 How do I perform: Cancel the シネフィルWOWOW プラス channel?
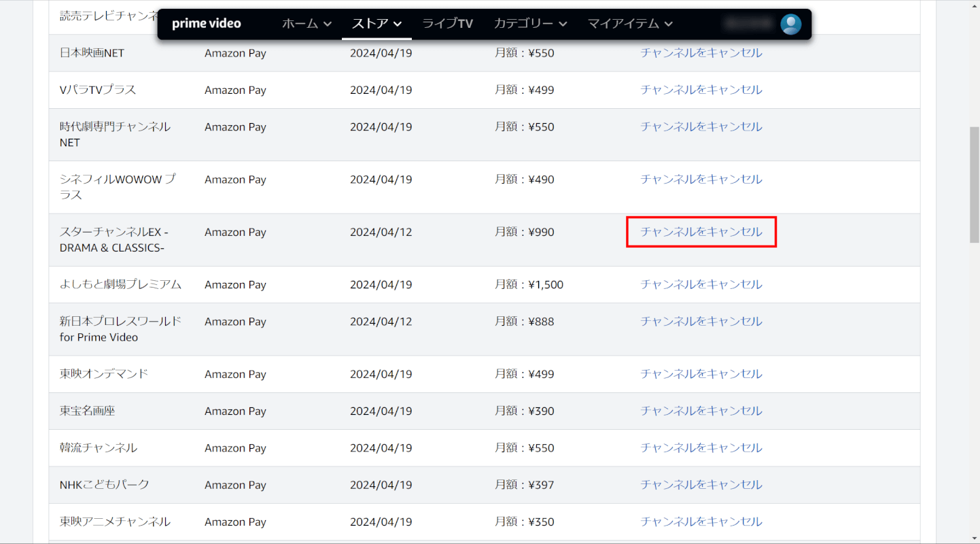(701, 180)
